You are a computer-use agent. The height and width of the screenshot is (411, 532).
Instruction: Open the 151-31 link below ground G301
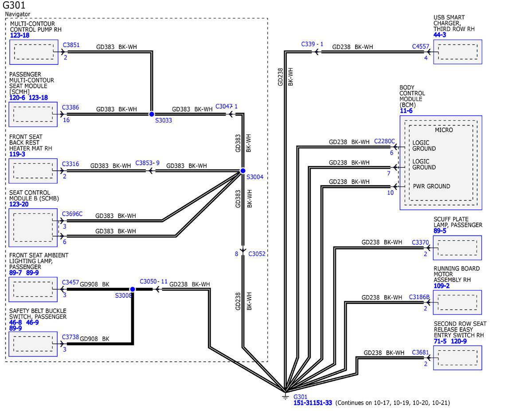303,403
